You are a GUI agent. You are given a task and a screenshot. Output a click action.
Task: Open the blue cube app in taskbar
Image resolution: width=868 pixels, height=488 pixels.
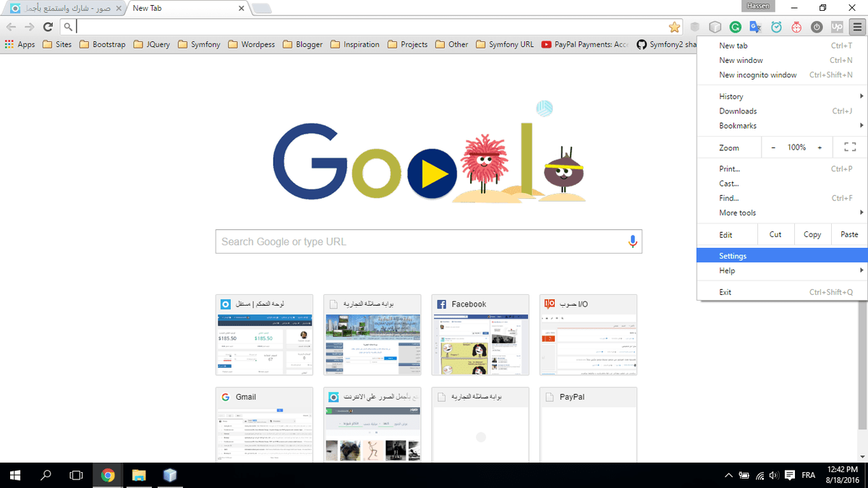point(170,475)
